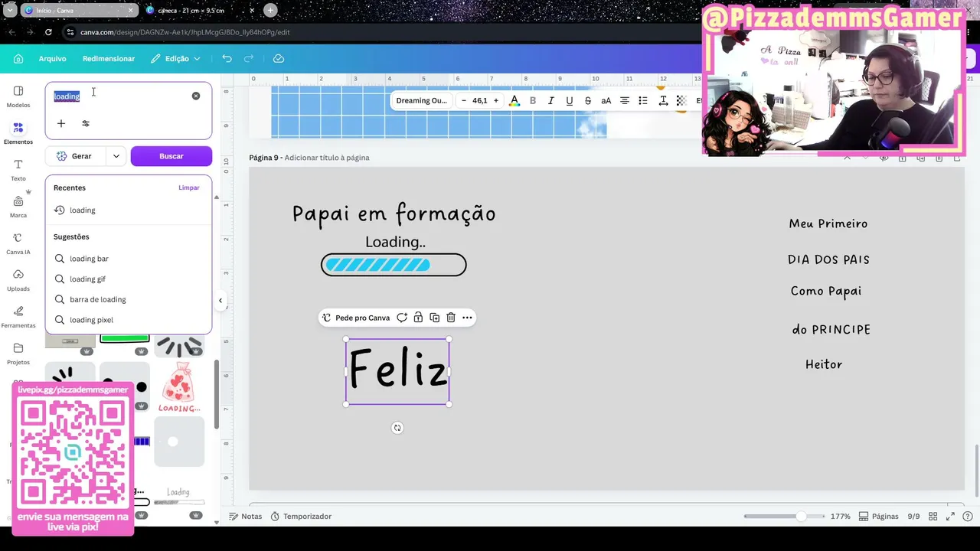The width and height of the screenshot is (980, 551).
Task: Expand the Edição mode dropdown
Action: [x=175, y=59]
